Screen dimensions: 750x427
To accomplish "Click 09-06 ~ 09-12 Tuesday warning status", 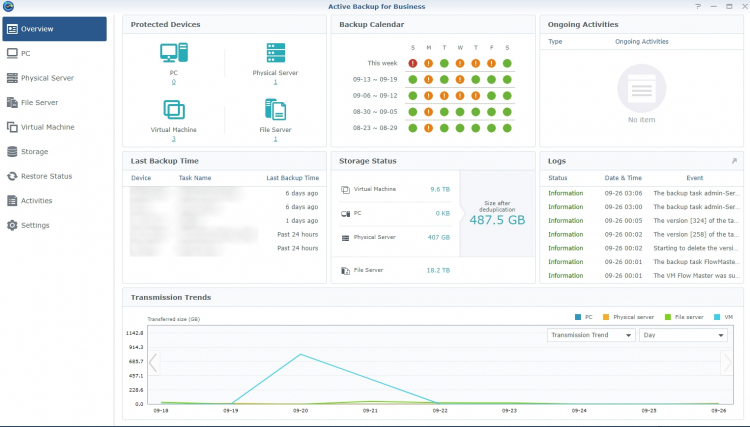I will (444, 96).
